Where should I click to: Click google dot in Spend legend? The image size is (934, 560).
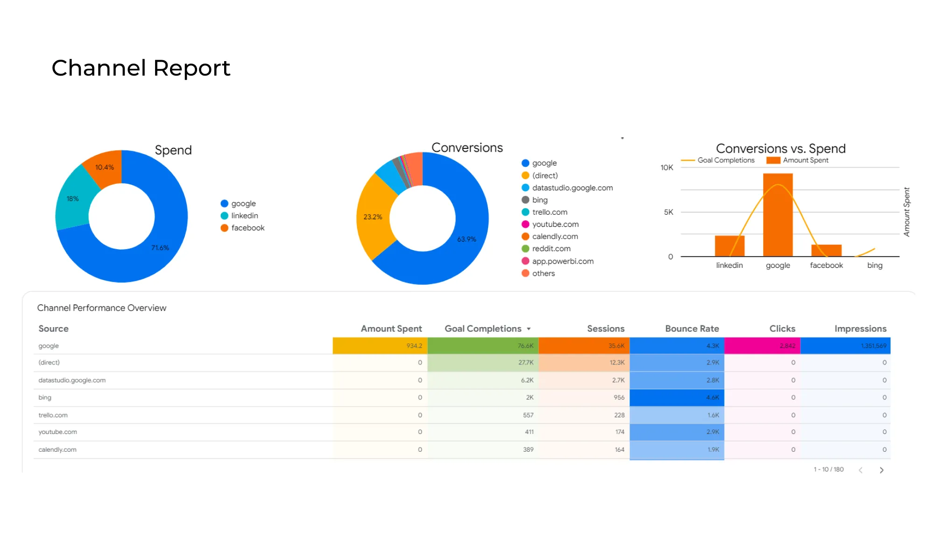click(x=224, y=203)
